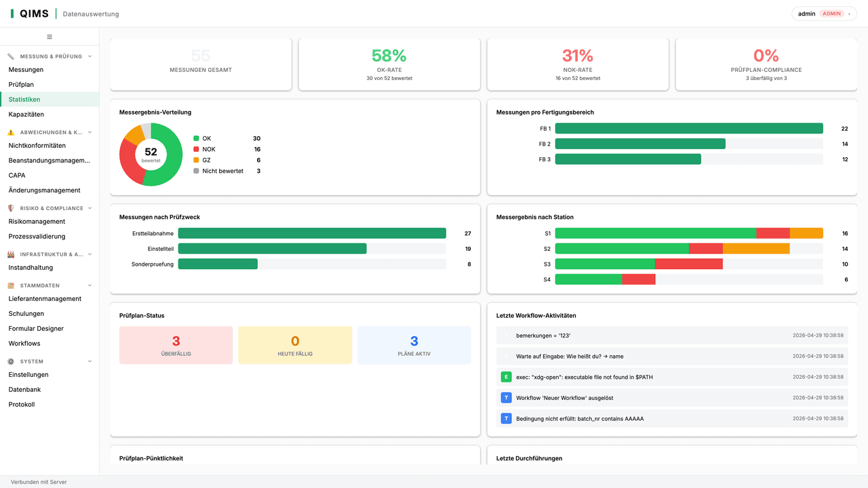The width and height of the screenshot is (868, 488).
Task: Click the blue T badge for Bedingung nicht erfüllt
Action: pos(506,419)
